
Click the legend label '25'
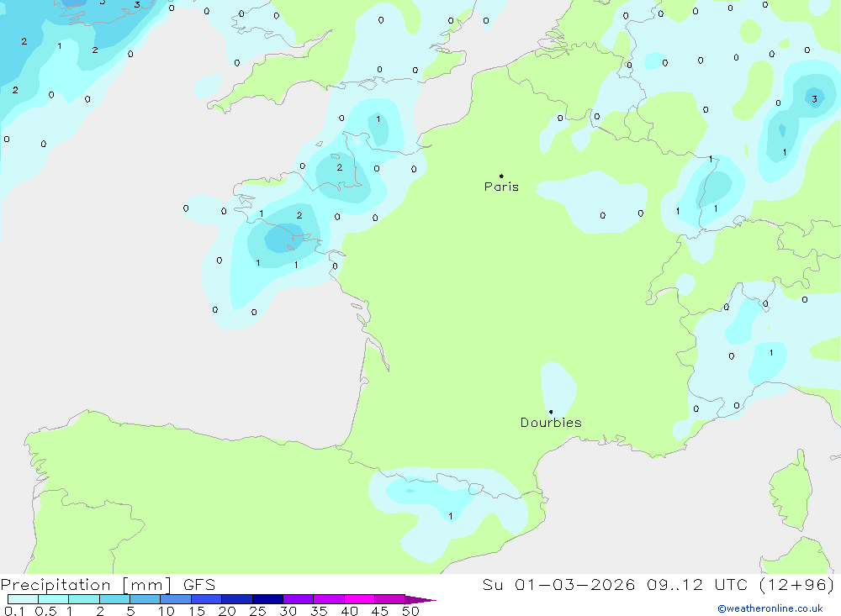point(258,611)
